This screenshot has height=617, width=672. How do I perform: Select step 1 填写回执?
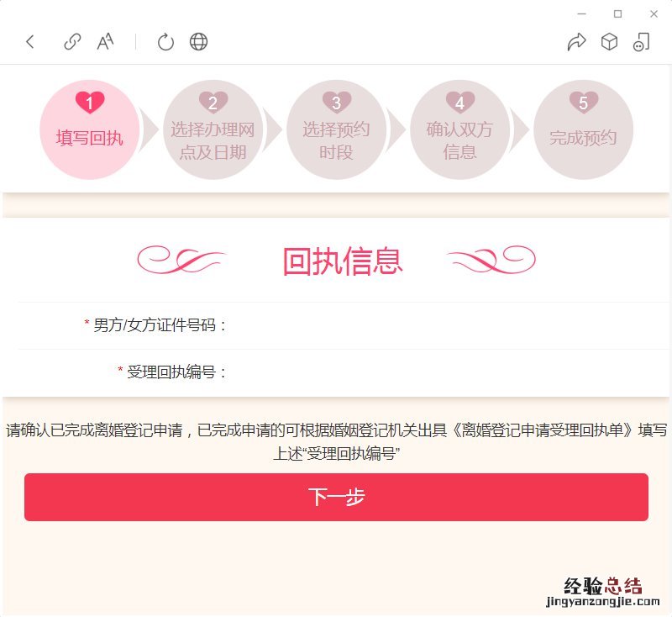tap(90, 129)
